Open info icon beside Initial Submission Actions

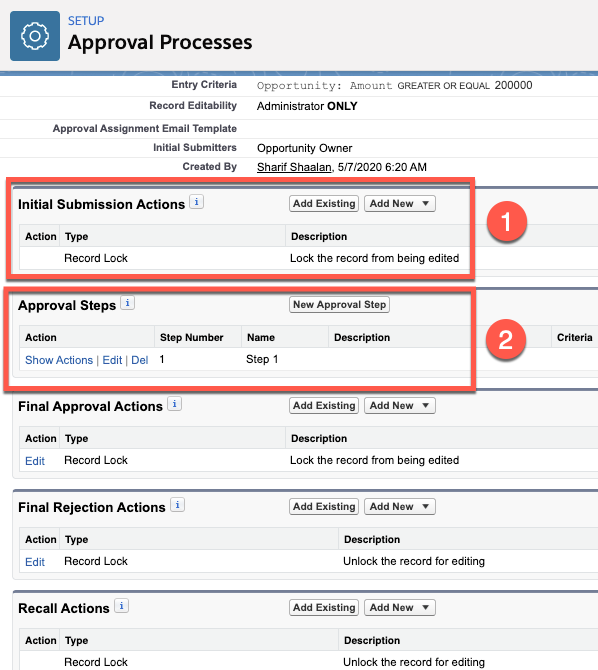[x=197, y=202]
